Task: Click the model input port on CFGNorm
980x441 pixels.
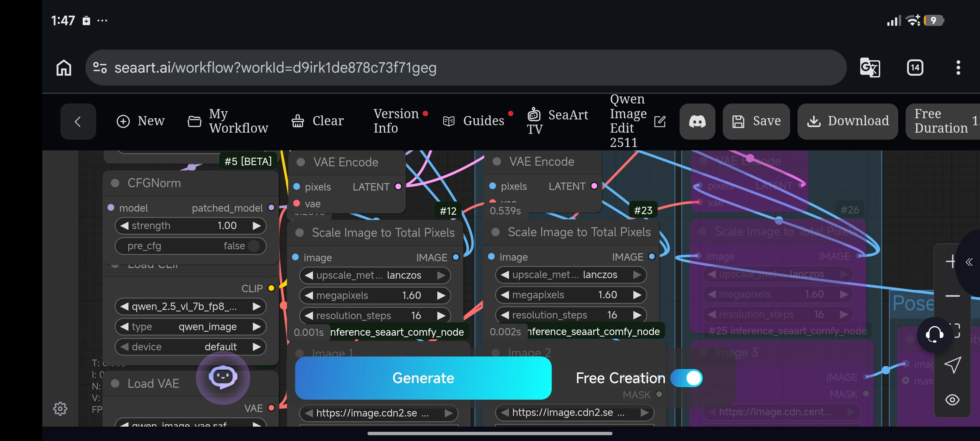Action: tap(111, 207)
